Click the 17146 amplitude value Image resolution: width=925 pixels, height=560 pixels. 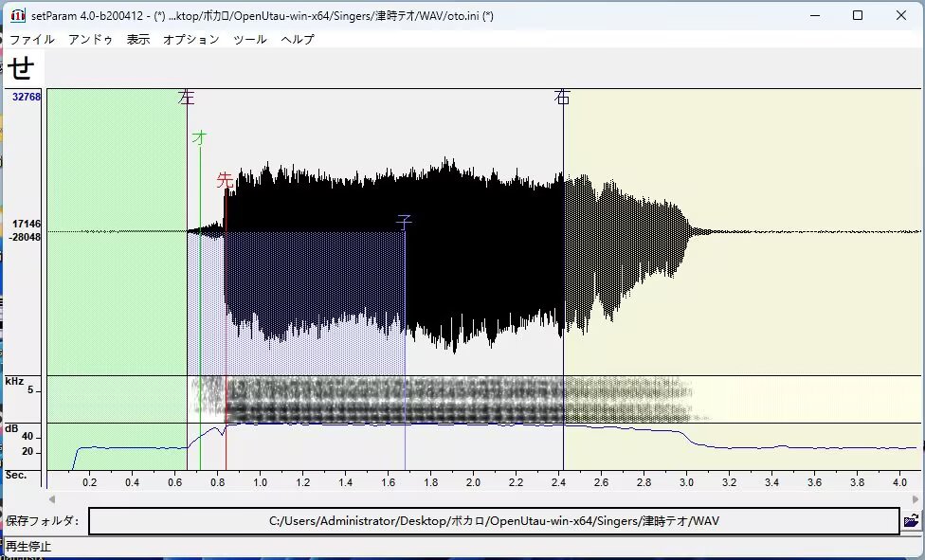[27, 224]
